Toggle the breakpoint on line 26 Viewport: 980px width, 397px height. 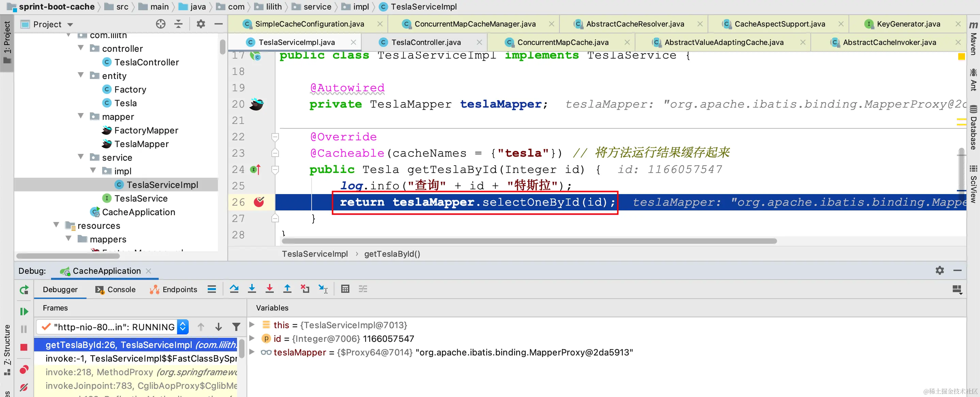[x=259, y=202]
